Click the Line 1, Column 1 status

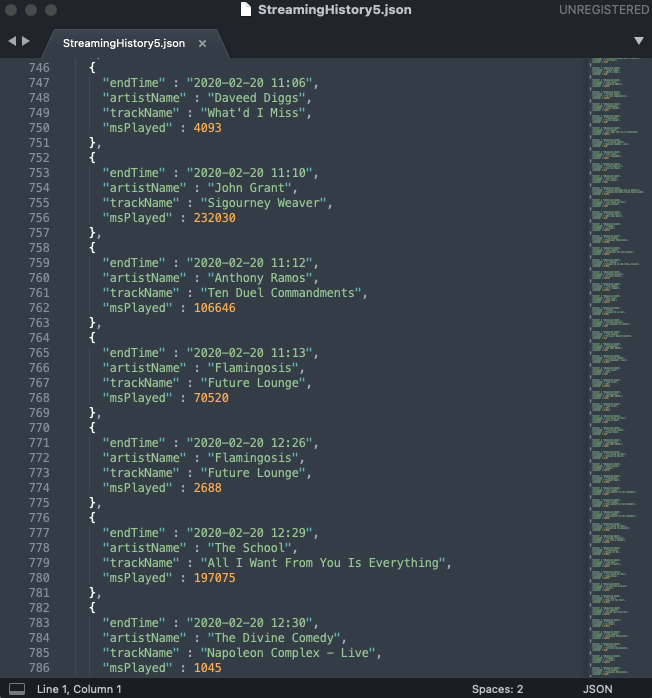tap(79, 689)
